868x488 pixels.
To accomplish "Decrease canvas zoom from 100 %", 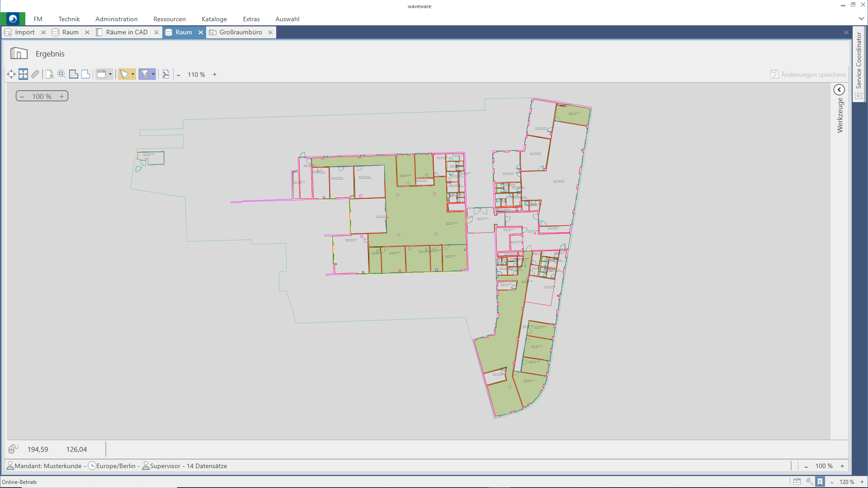I will point(22,97).
